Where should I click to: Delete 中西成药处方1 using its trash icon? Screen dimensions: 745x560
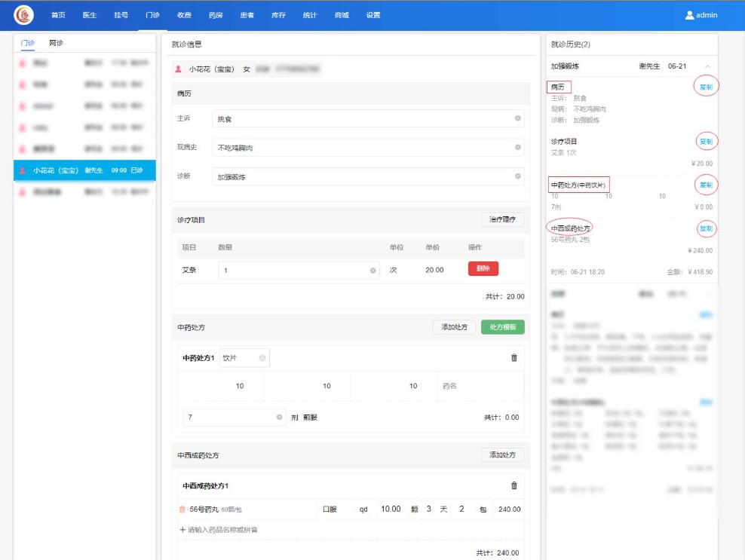click(514, 485)
